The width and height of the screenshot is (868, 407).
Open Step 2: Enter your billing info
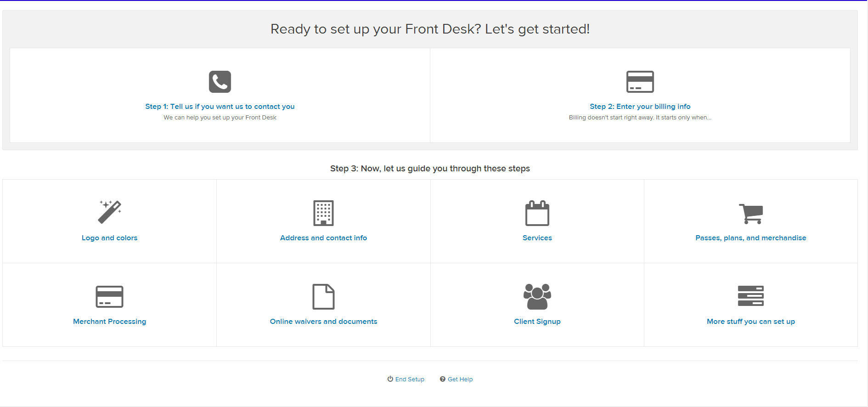[x=640, y=106]
